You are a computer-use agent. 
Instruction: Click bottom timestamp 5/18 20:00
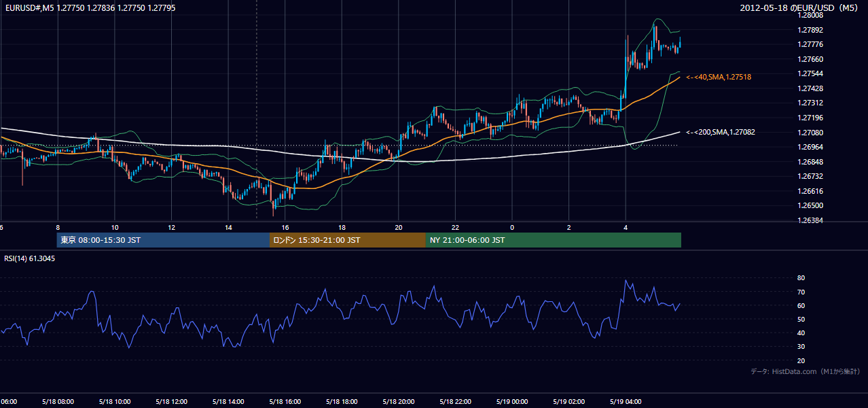[x=399, y=401]
